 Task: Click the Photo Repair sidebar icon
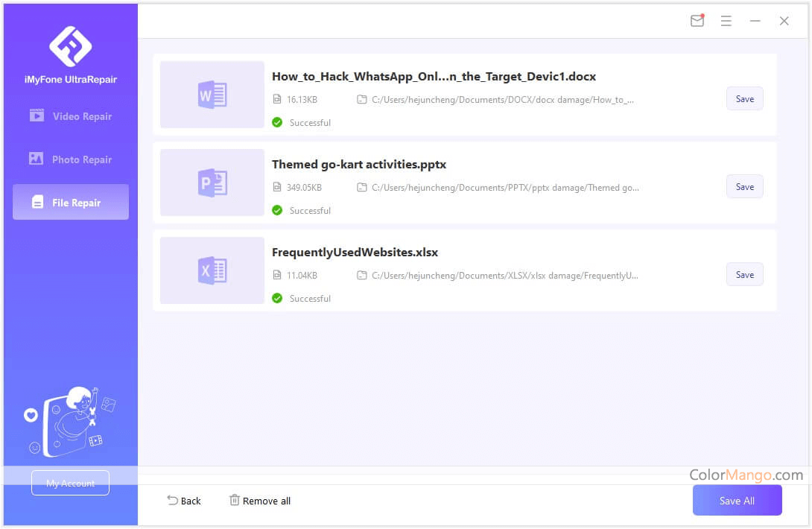point(37,159)
